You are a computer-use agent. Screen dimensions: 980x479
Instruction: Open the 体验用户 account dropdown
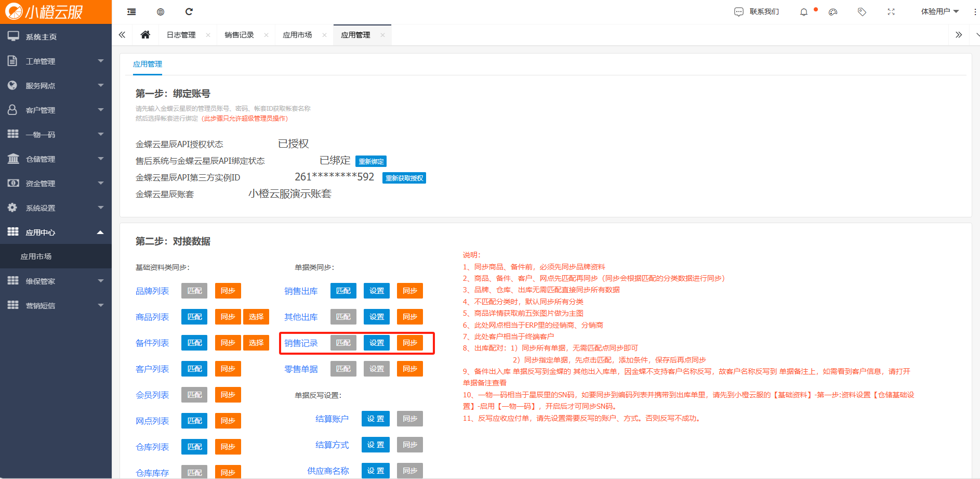[x=939, y=11]
